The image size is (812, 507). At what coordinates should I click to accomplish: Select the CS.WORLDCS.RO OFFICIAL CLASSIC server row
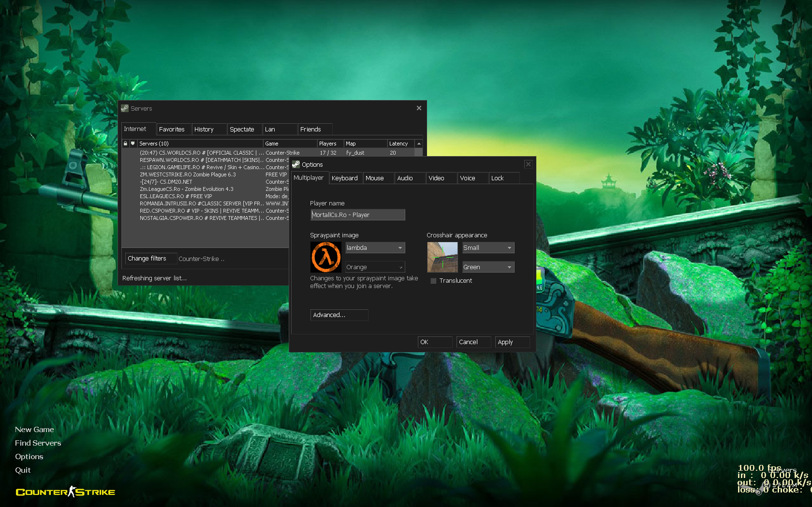point(268,153)
